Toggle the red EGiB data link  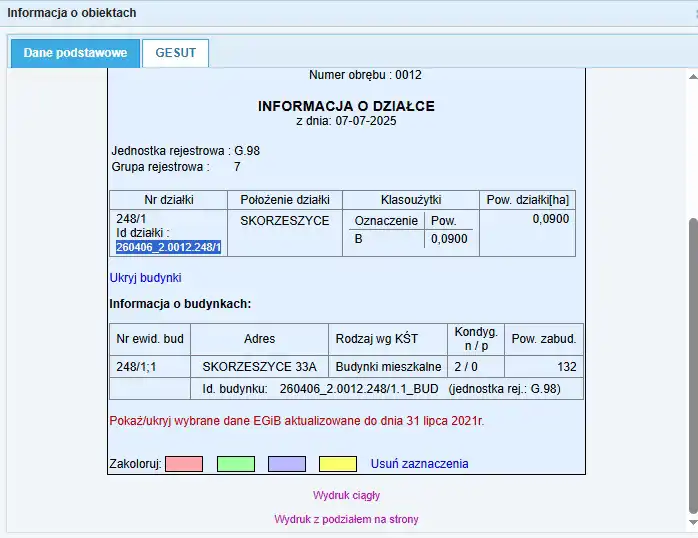point(296,421)
